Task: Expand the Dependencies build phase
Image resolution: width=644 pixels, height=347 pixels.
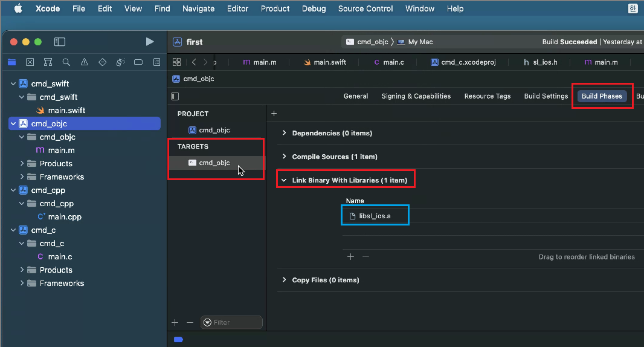Action: point(284,133)
